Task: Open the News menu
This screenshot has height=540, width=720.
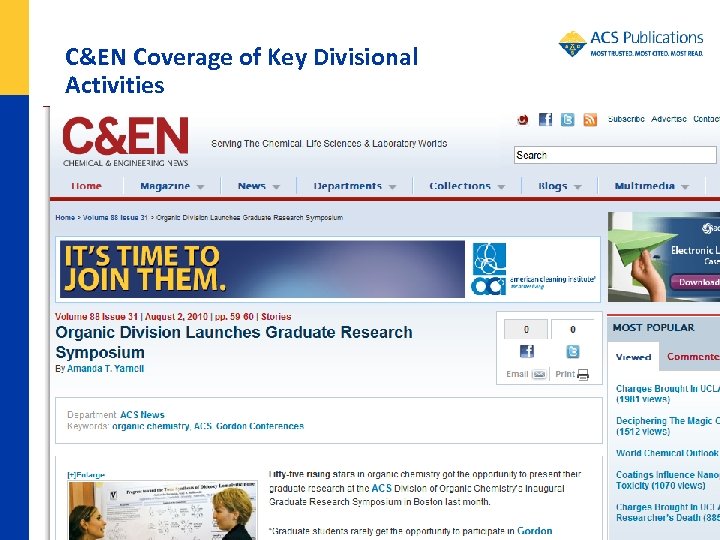Action: [252, 186]
